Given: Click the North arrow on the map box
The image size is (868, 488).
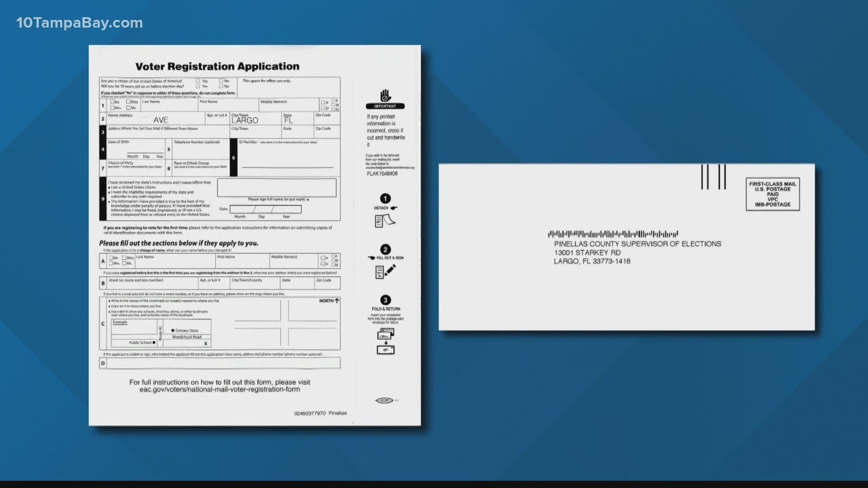Looking at the screenshot, I should 336,300.
